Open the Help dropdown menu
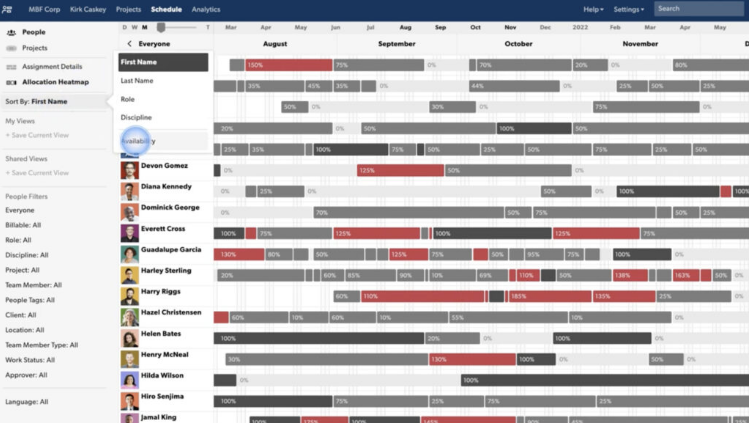 (593, 9)
